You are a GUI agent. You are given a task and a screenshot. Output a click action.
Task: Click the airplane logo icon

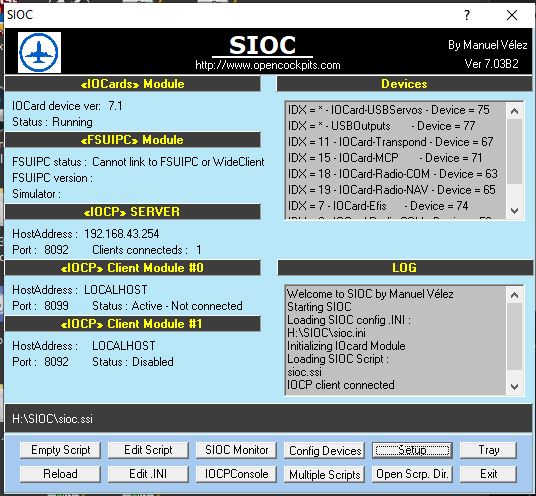[39, 52]
